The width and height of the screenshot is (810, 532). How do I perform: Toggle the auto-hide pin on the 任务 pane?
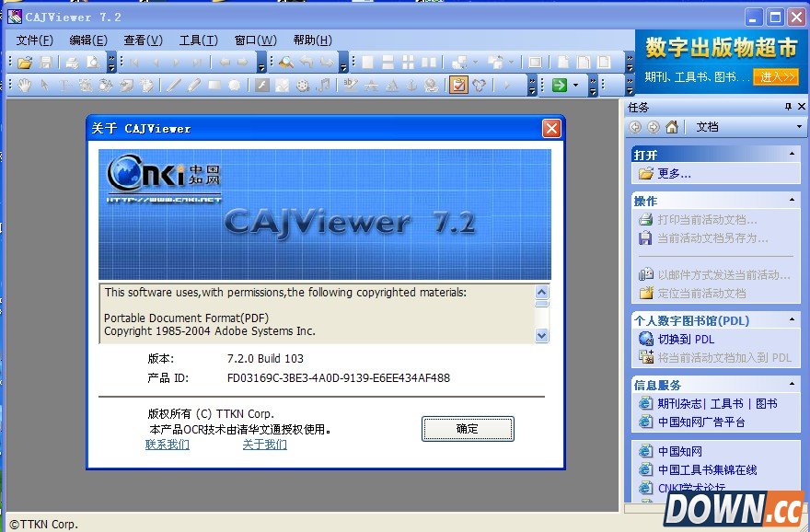(789, 106)
